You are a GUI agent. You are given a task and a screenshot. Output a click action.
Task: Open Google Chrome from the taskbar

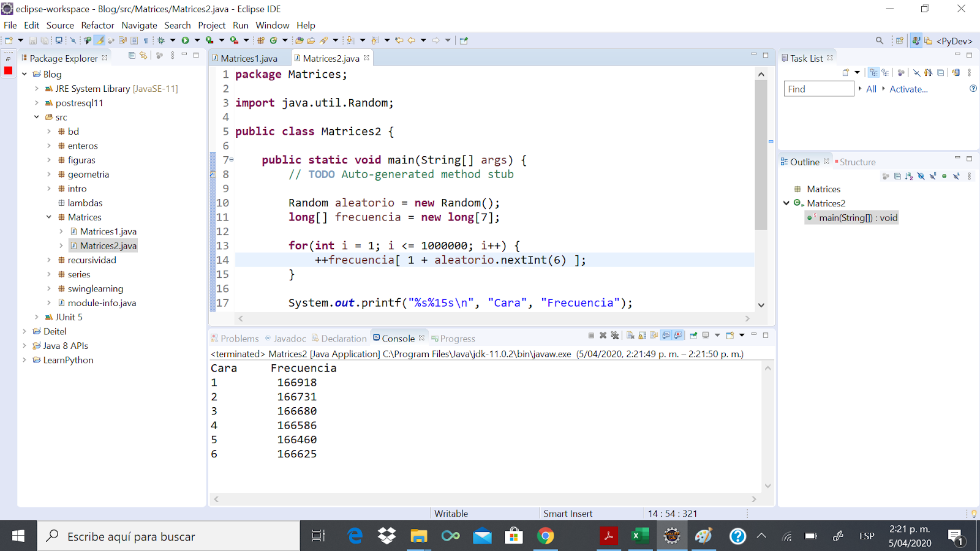point(545,536)
